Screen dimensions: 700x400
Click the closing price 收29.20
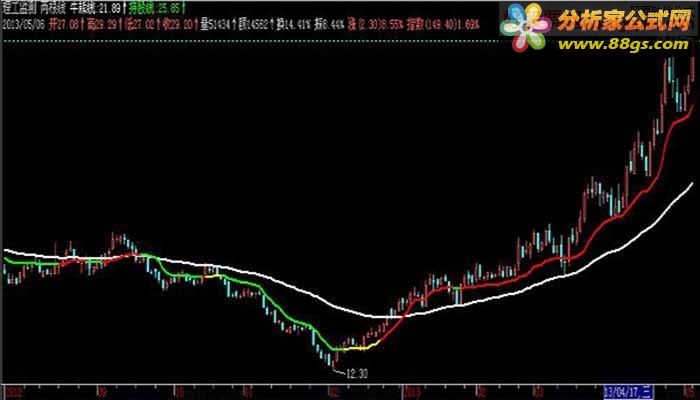pos(178,24)
